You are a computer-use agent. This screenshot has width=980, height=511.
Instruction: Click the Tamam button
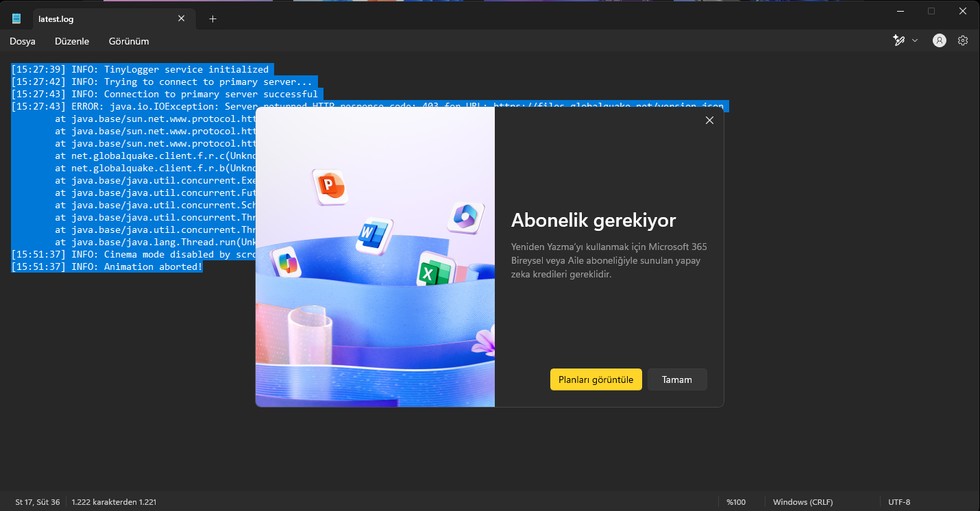(x=677, y=379)
